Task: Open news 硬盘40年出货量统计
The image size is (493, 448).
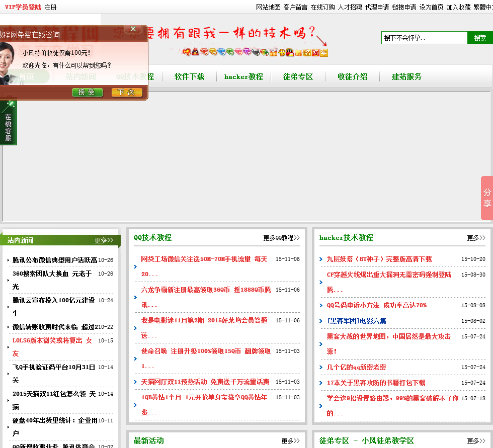Action: (55, 427)
